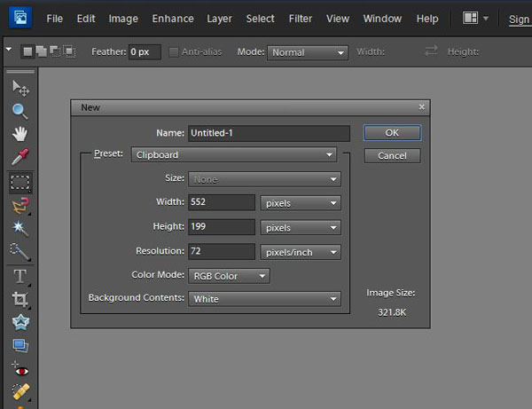Viewport: 532px width, 409px height.
Task: Click the Width field showing 552
Action: point(222,202)
